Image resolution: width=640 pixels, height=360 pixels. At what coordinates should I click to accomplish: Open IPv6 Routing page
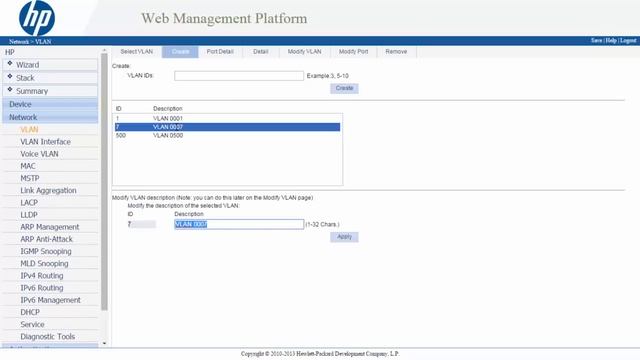tap(42, 288)
